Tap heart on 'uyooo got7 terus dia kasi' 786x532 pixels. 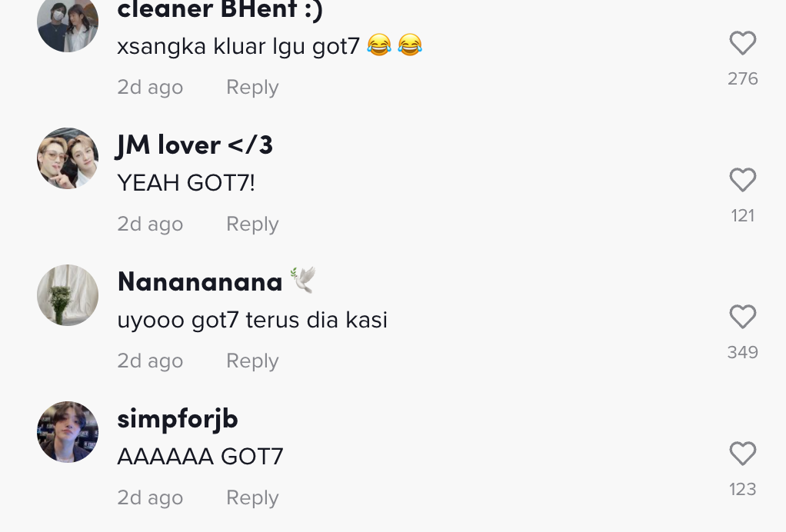coord(742,316)
